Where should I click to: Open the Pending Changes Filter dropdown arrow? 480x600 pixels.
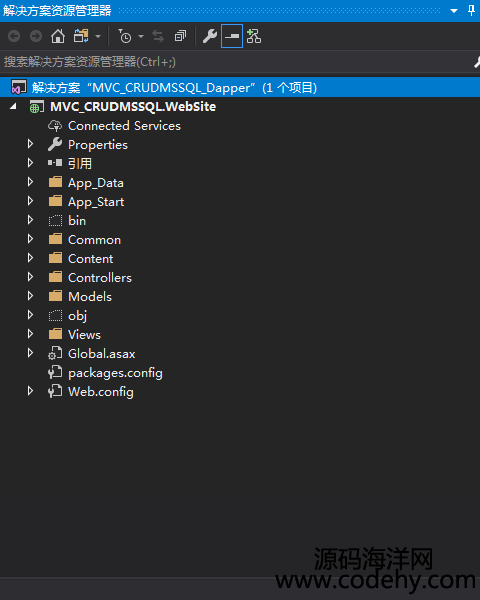141,36
